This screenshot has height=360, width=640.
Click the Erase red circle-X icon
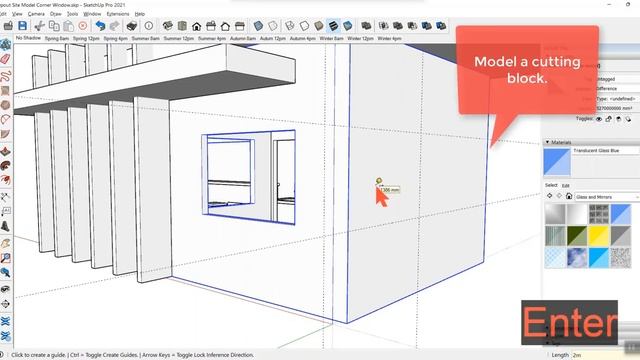tap(83, 26)
